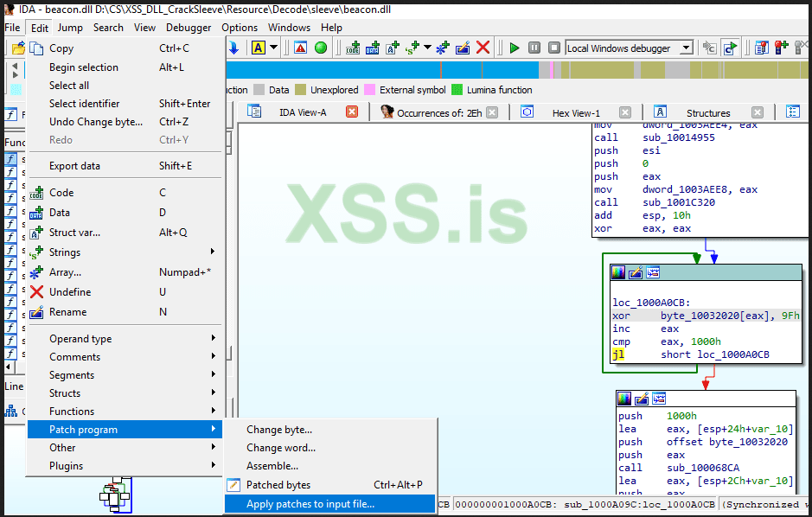Viewport: 812px width, 517px height.
Task: Switch to the Hex View-1 tab
Action: click(576, 112)
